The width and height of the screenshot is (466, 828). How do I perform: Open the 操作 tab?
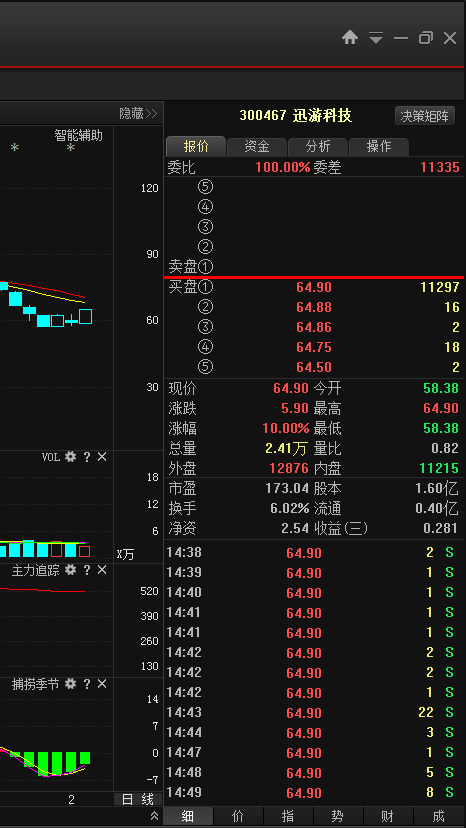(x=379, y=146)
